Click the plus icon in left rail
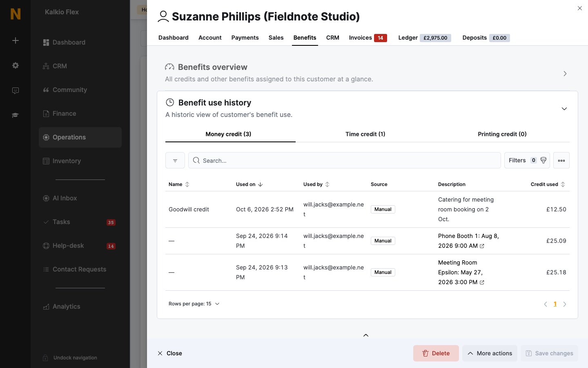588x368 pixels. (16, 40)
